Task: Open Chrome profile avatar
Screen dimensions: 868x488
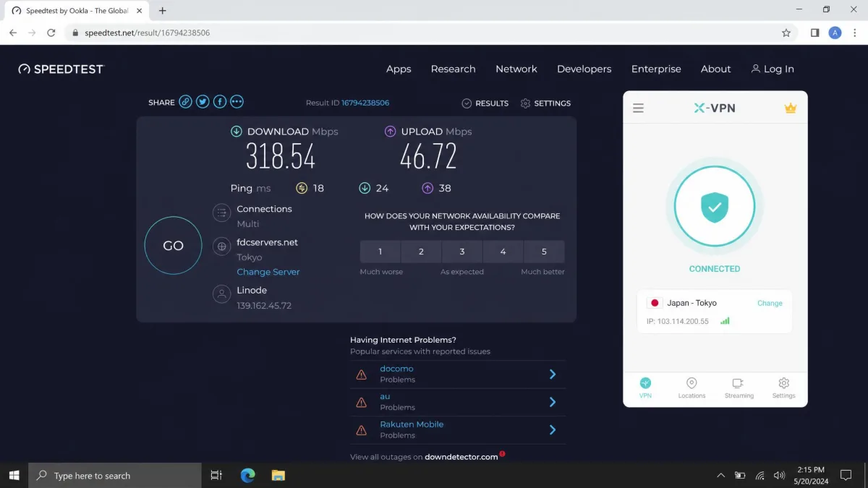Action: 835,33
